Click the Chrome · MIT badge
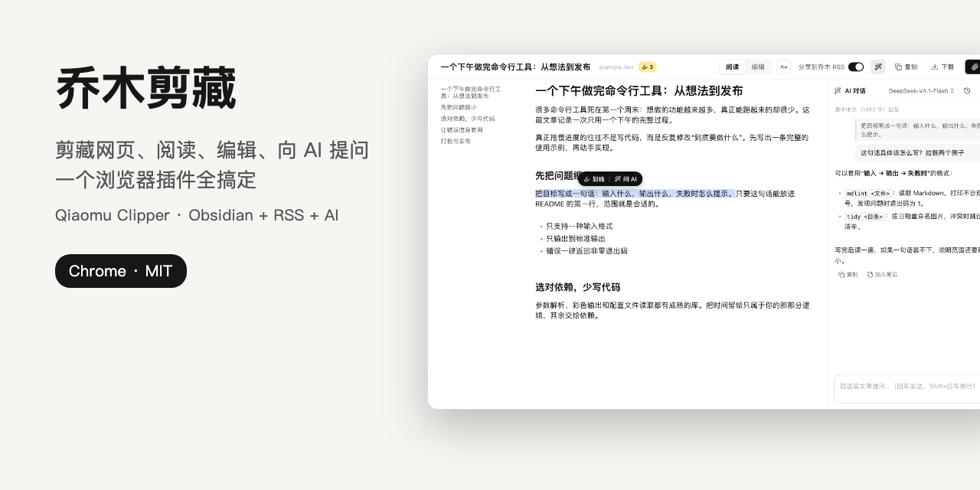The width and height of the screenshot is (980, 490). (x=121, y=271)
